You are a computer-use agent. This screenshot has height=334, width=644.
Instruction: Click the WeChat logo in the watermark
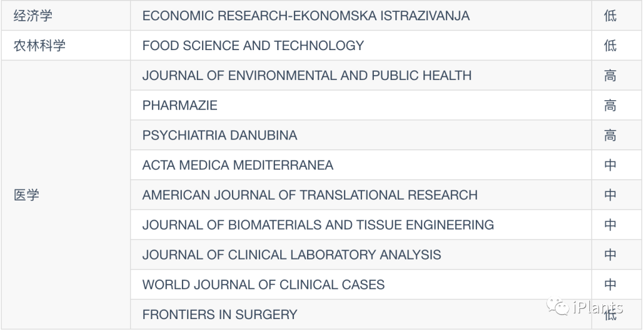[561, 307]
